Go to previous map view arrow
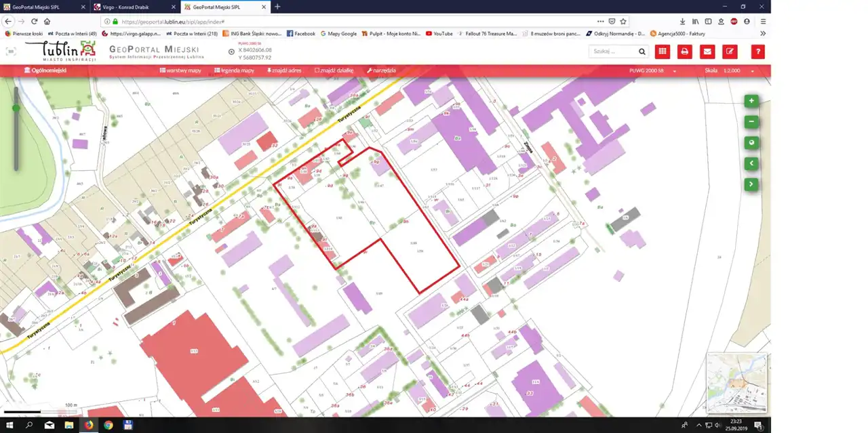The height and width of the screenshot is (433, 868). click(x=751, y=163)
